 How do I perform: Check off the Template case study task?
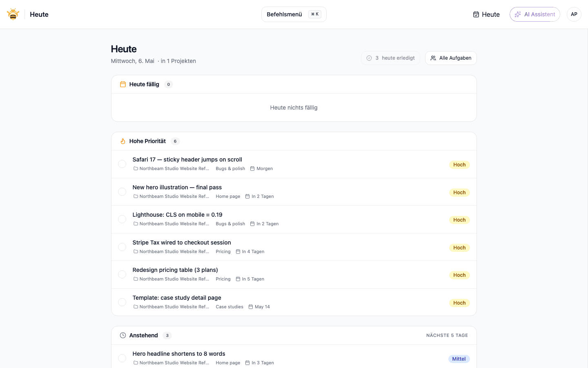pos(122,302)
